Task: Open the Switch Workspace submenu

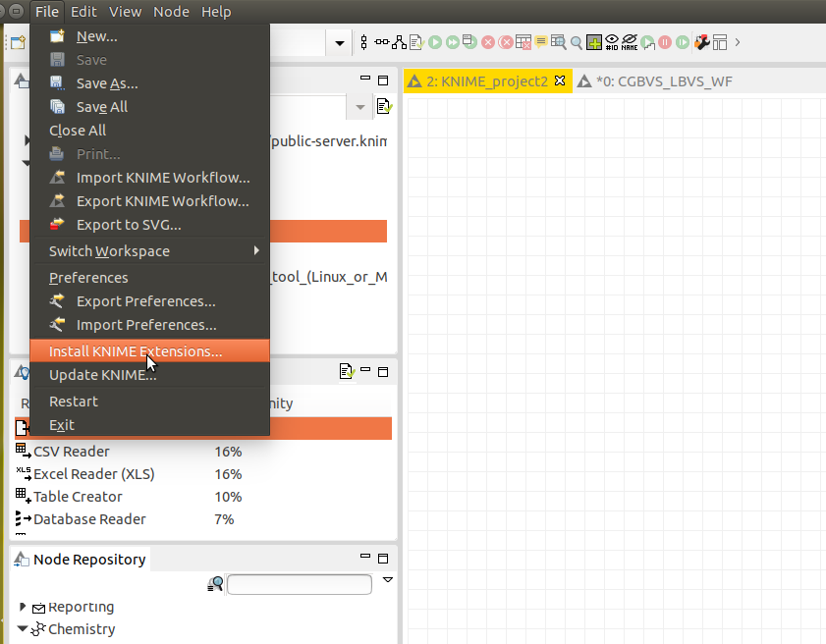Action: click(x=150, y=251)
